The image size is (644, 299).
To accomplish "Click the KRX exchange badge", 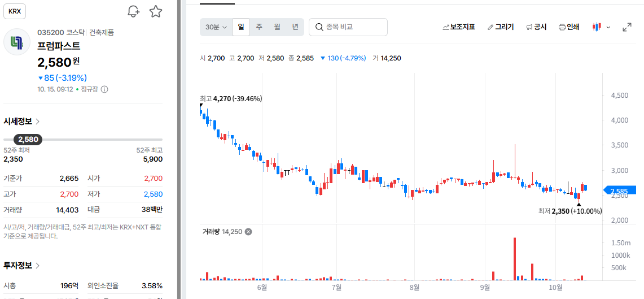I will point(15,11).
